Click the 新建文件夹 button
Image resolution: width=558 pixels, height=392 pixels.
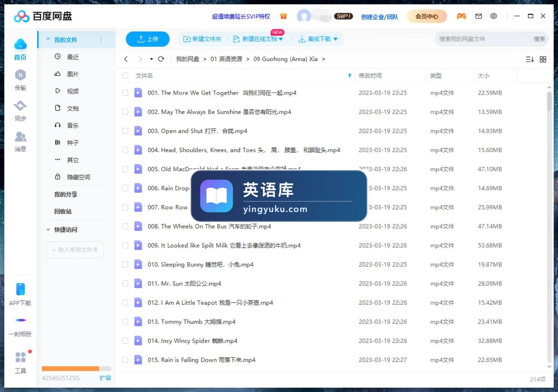[x=202, y=39]
